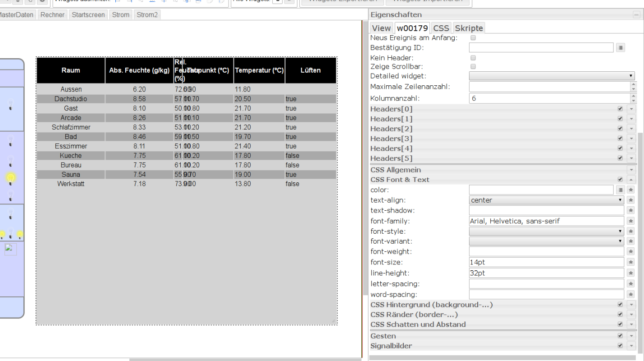Screen dimensions: 644x361
Task: Open the Startscreen view tab
Action: pos(89,15)
